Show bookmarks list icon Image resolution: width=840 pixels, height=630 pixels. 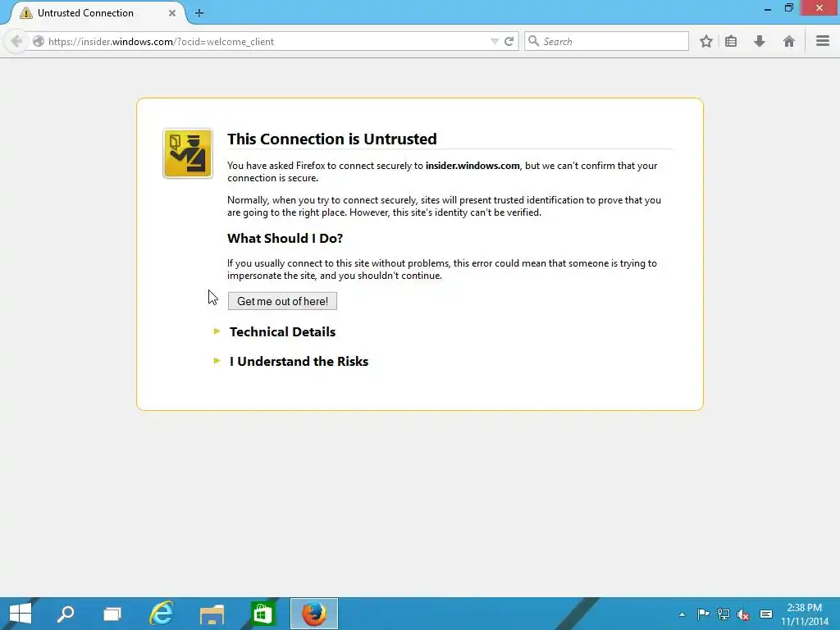click(x=731, y=41)
